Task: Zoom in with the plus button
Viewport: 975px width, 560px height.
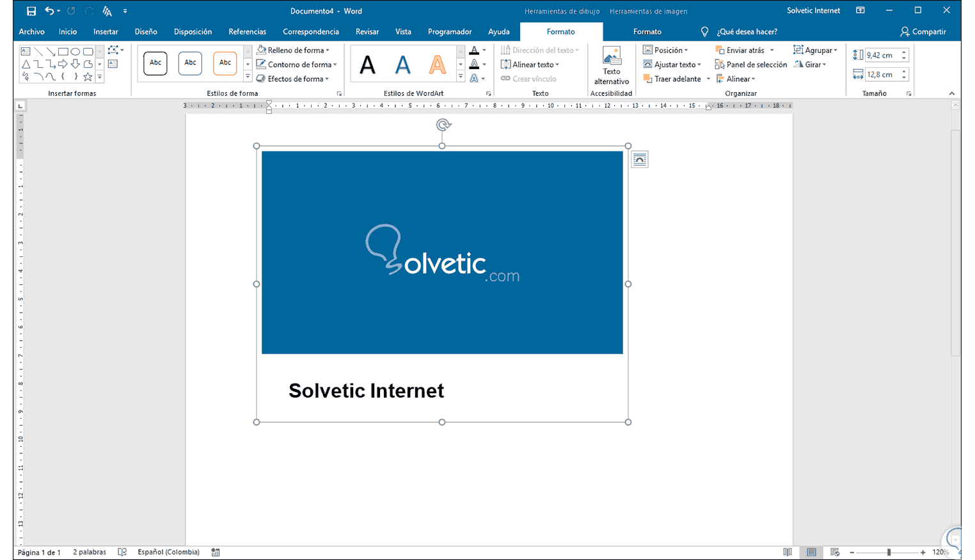Action: point(923,552)
